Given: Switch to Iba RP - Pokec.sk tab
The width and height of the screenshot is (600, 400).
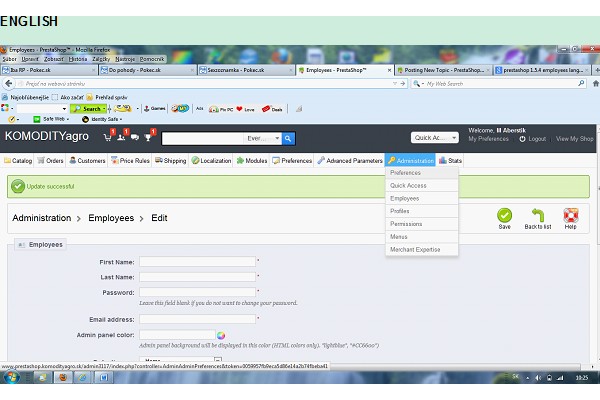Looking at the screenshot, I should [x=49, y=70].
